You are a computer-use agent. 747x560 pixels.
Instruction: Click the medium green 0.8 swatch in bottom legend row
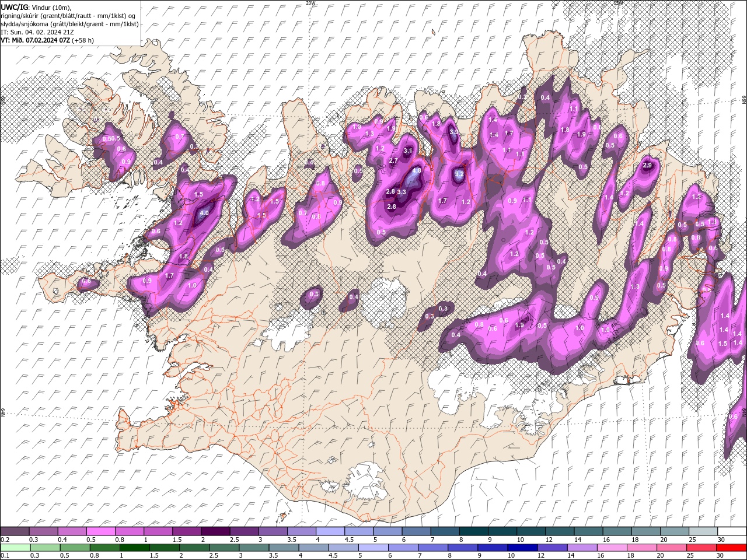coord(105,548)
